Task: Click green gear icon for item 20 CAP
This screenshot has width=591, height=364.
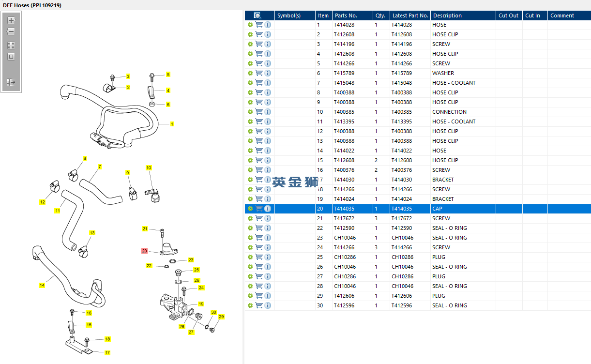Action: pos(250,209)
